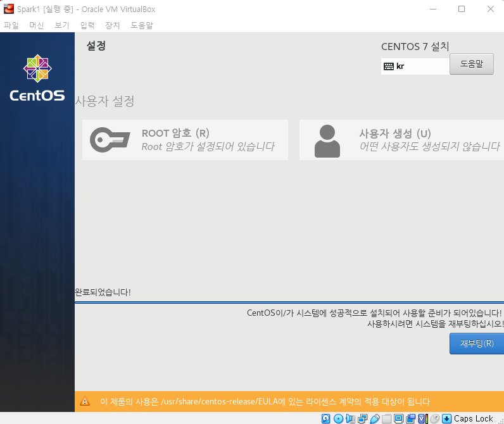Click the 재부팅(R) reboot button
The height and width of the screenshot is (424, 504).
pos(477,344)
